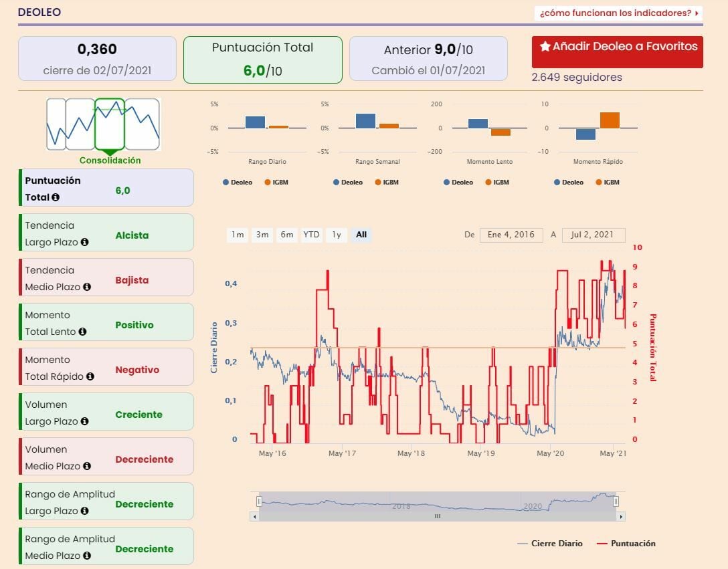Click the Puntuación Total 6,0 sidebar card

pos(106,187)
